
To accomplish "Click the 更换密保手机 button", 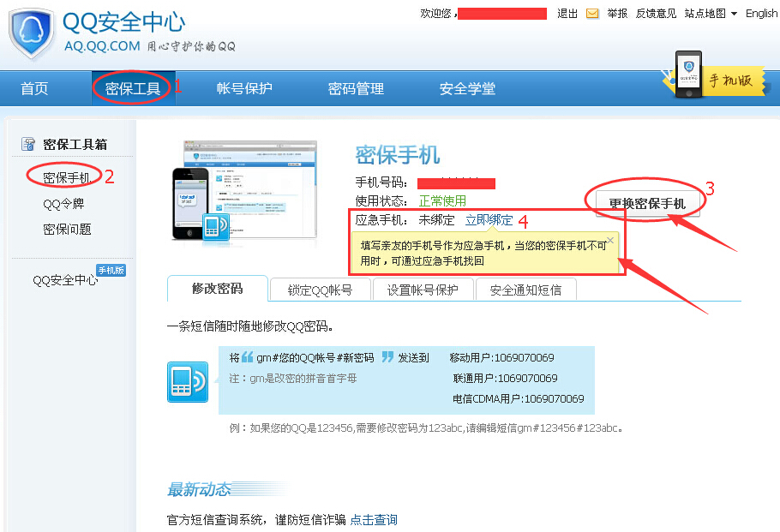I will pos(647,203).
